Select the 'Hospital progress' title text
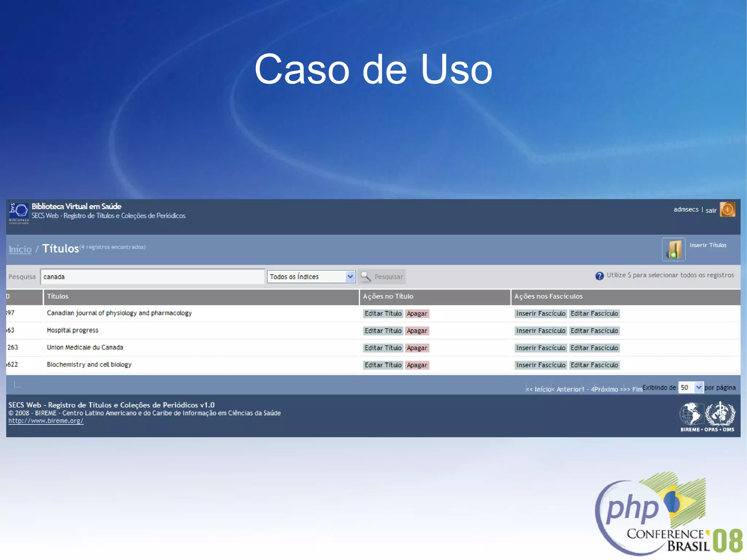 coord(73,330)
